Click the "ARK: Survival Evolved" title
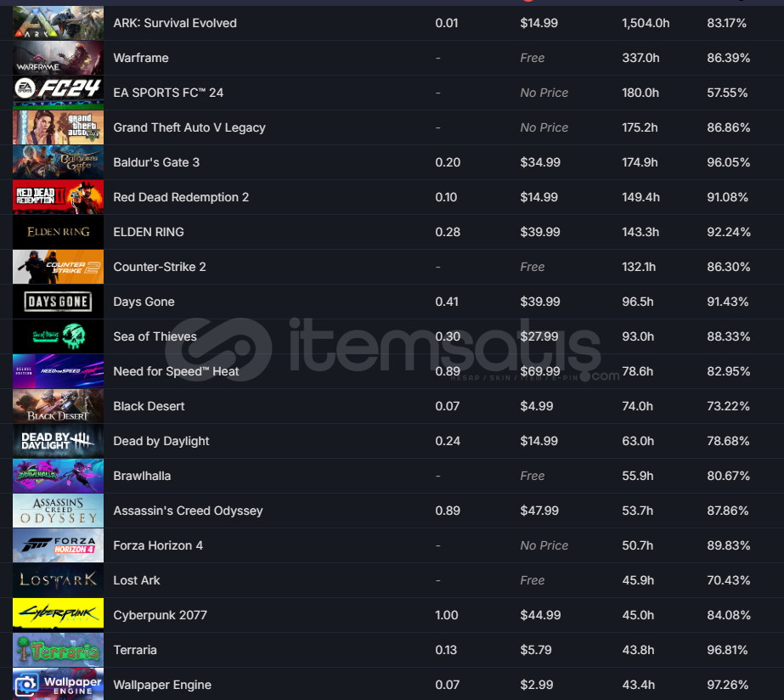The width and height of the screenshot is (784, 700). point(175,23)
